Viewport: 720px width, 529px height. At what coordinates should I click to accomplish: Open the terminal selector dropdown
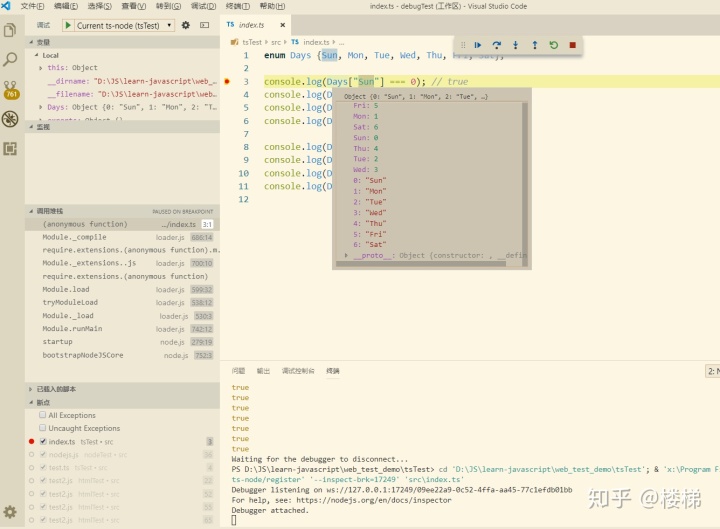point(712,371)
